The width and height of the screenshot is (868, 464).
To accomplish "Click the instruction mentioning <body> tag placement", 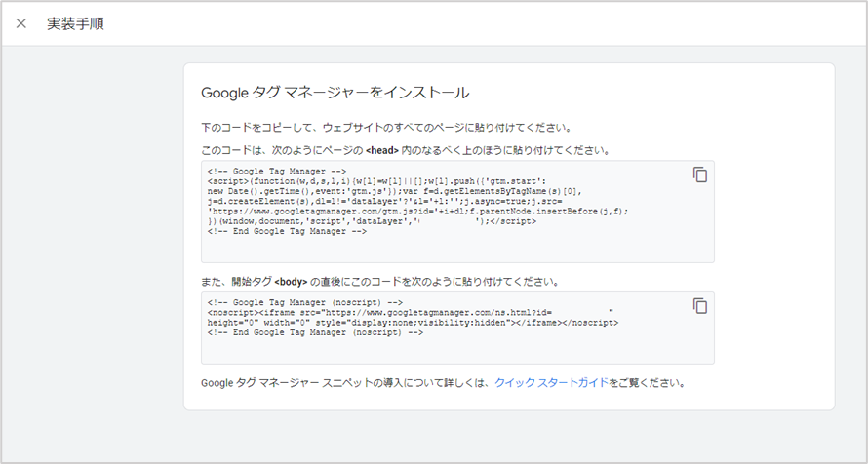I will (x=381, y=282).
